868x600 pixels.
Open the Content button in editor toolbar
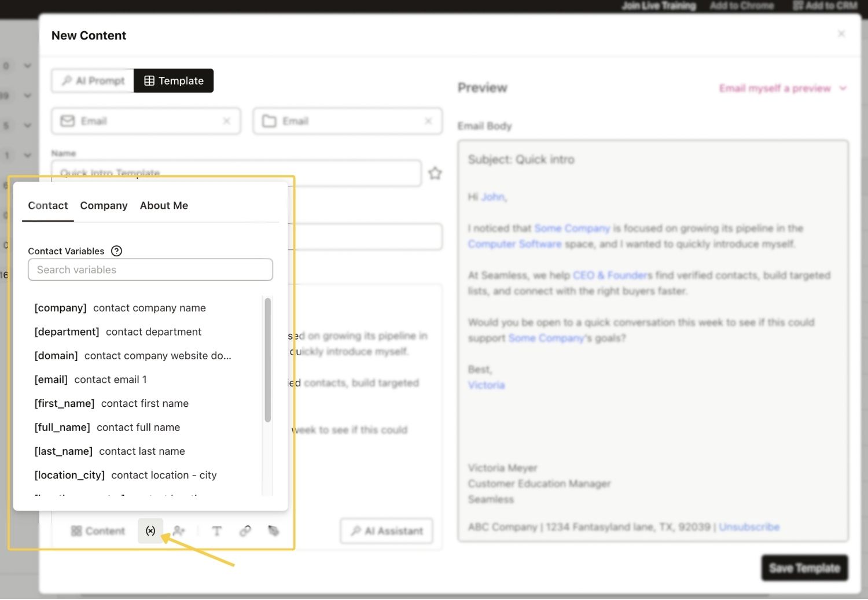coord(98,531)
